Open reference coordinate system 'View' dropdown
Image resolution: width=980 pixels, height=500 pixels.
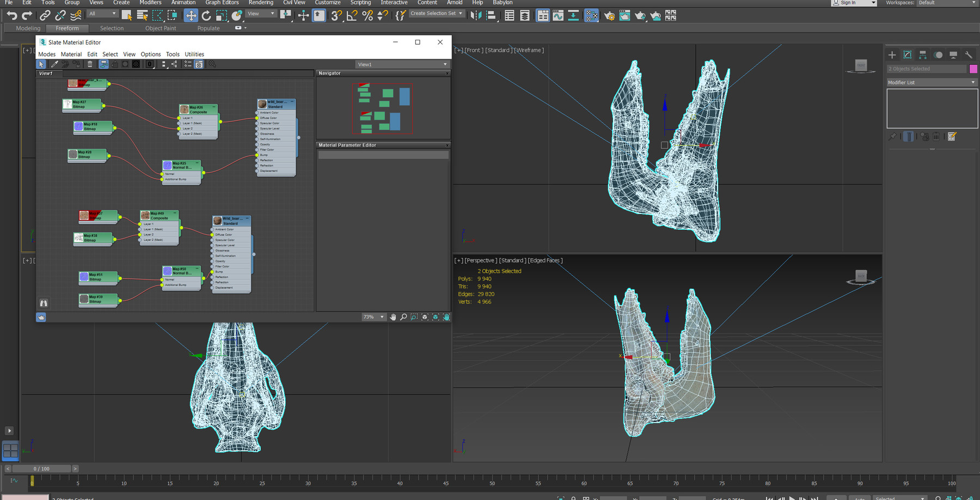click(x=261, y=14)
